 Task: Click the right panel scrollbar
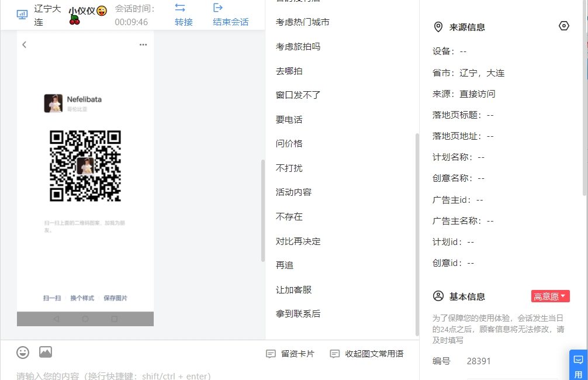pos(585,98)
